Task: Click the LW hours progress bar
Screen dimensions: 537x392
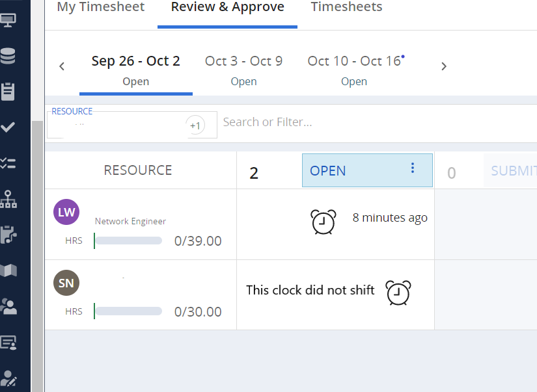Action: coord(129,241)
